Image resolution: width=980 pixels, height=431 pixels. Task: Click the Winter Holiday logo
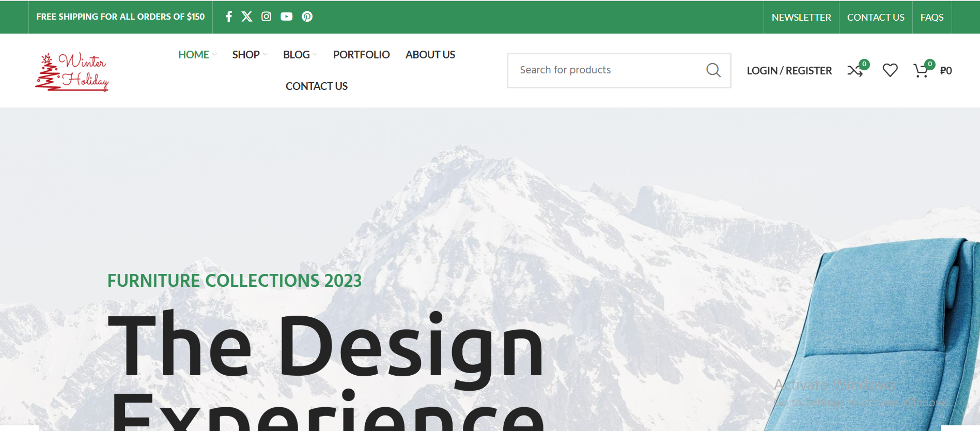[72, 72]
